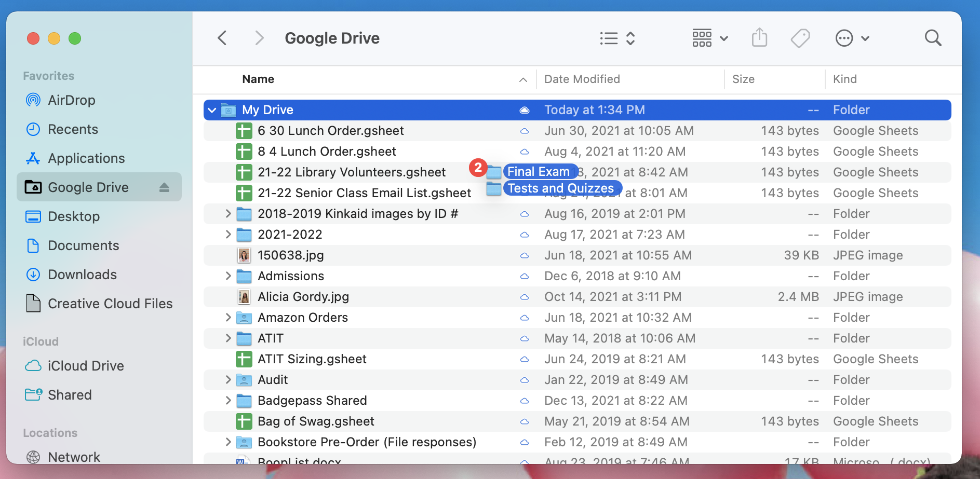The height and width of the screenshot is (479, 980).
Task: Expand the Admissions folder
Action: click(x=228, y=276)
